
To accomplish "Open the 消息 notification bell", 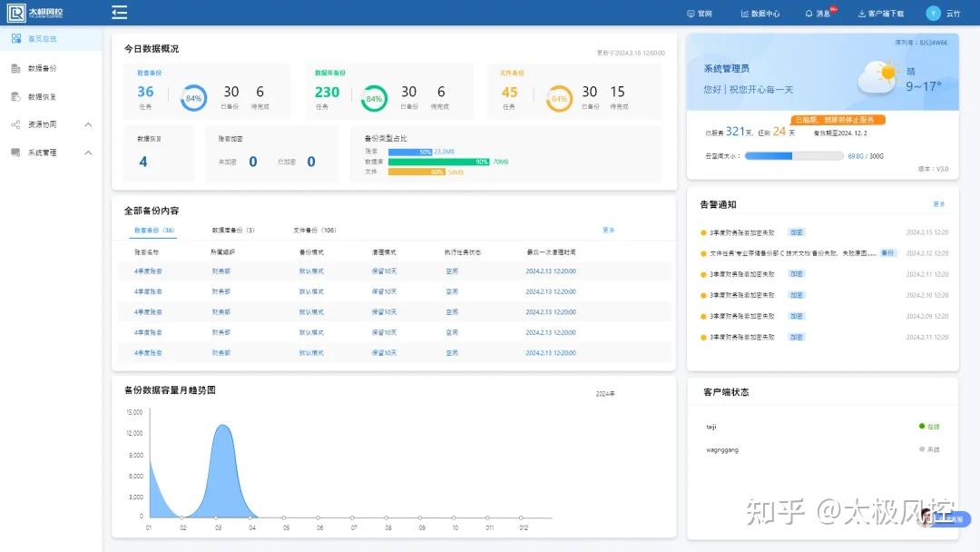I will pos(808,14).
